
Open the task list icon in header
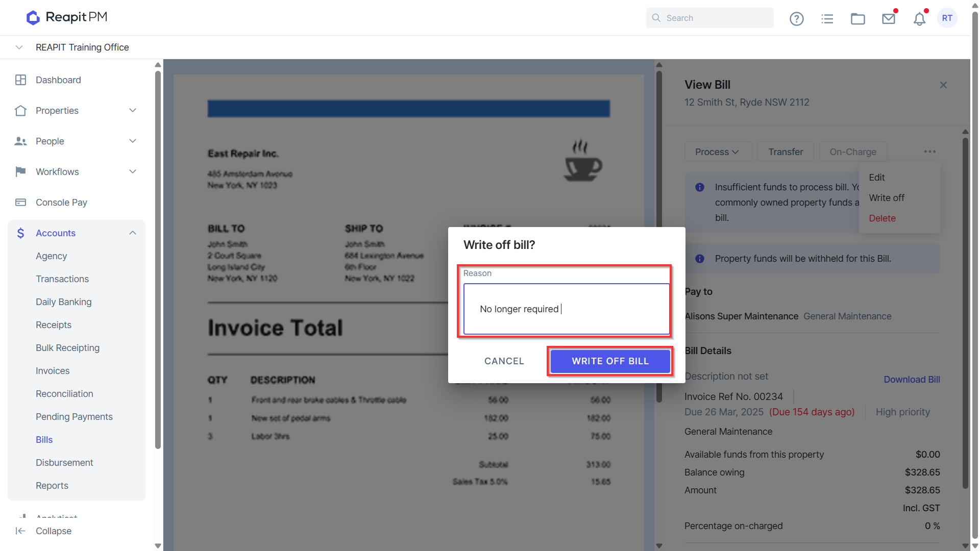click(x=827, y=19)
